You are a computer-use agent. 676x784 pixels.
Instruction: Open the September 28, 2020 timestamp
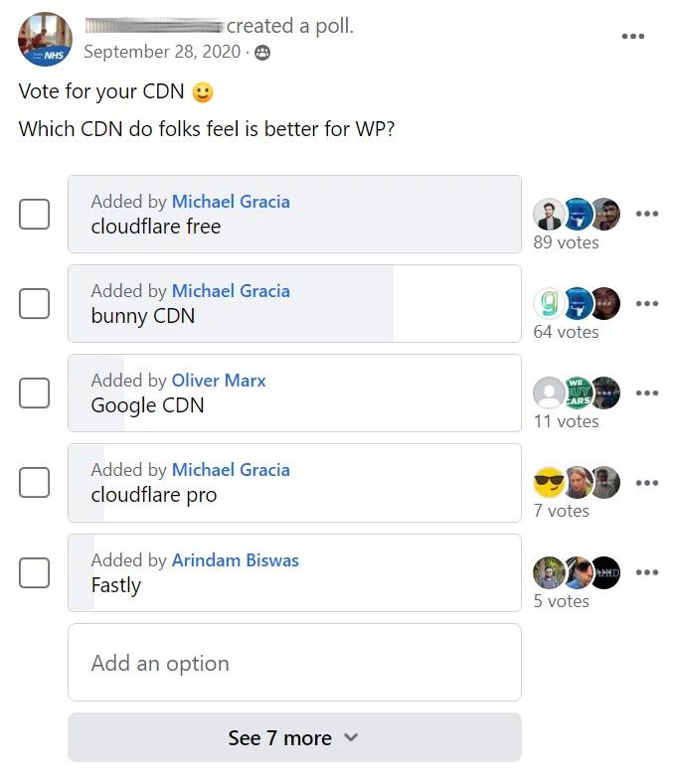[x=162, y=52]
